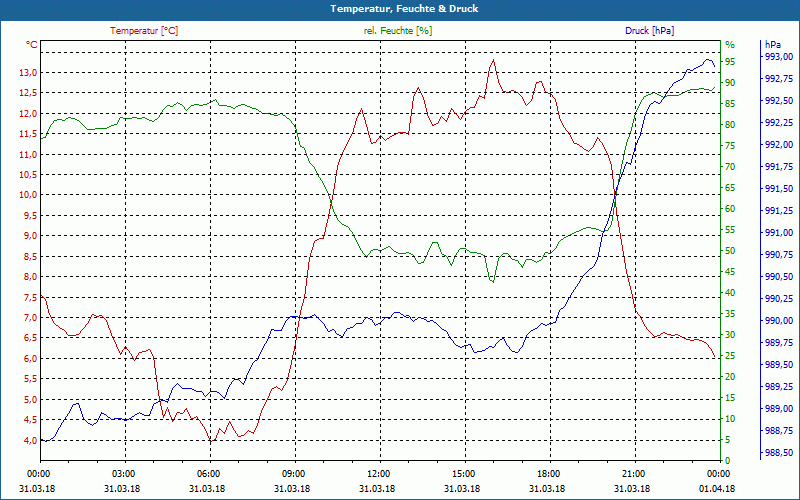The width and height of the screenshot is (800, 500).
Task: Click the 06:00 time axis label
Action: (x=208, y=473)
